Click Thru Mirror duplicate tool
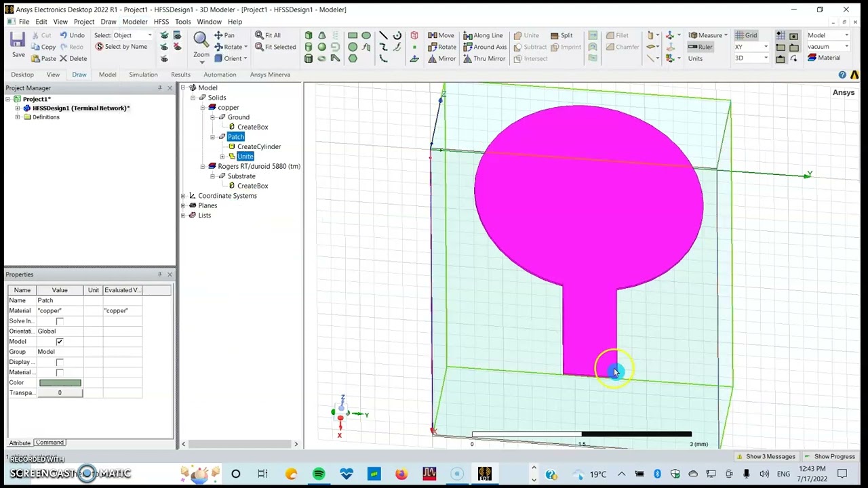 (484, 58)
